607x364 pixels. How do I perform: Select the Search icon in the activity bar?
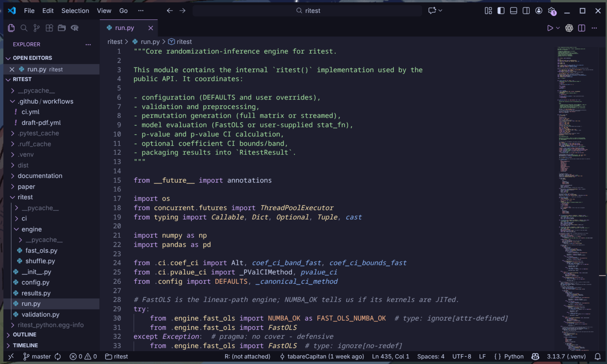pos(24,28)
